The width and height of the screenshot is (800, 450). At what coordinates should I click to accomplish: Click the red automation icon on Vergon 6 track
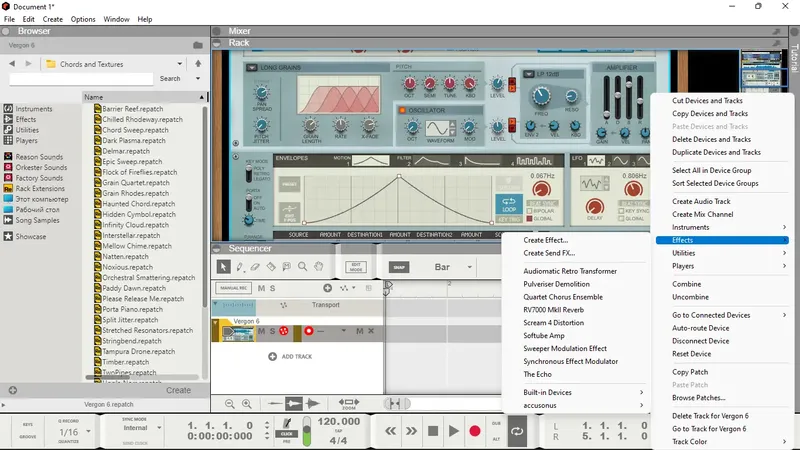click(284, 331)
